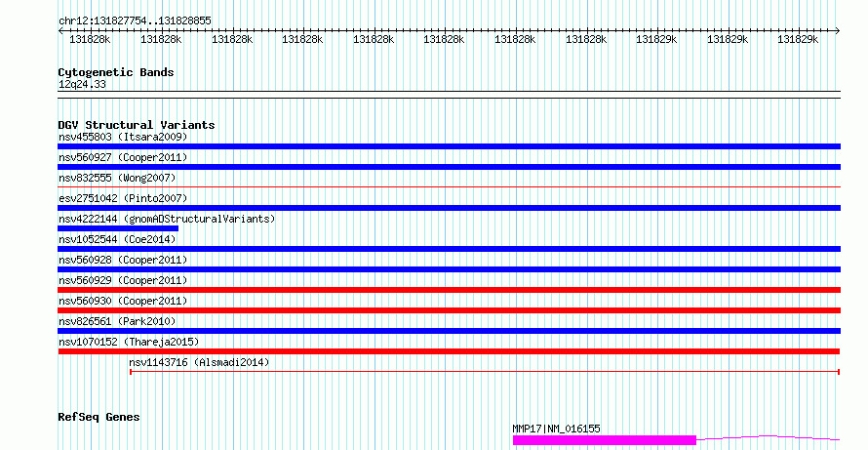Click the right arrow end of the ruler
This screenshot has width=868, height=450.
(x=837, y=31)
